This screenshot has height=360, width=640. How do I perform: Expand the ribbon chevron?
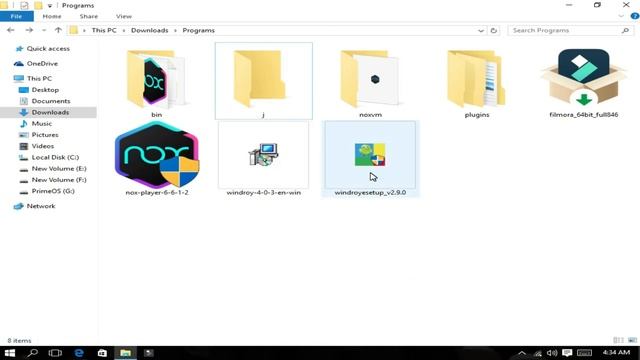click(621, 16)
